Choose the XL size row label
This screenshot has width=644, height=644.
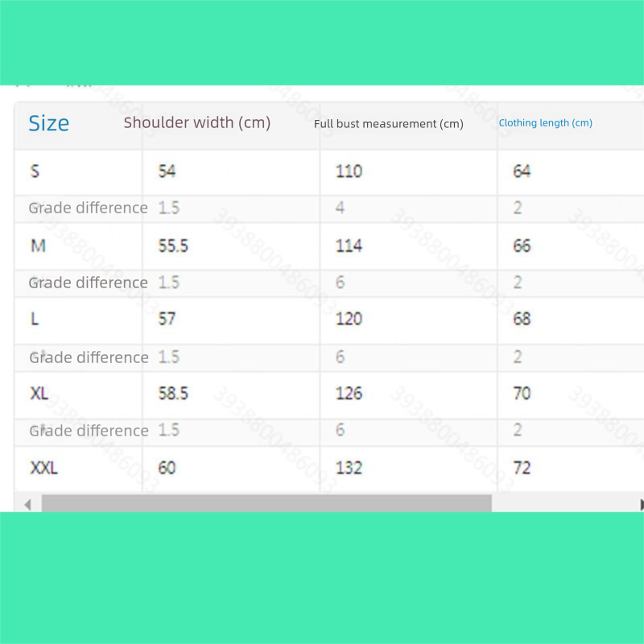[x=39, y=393]
